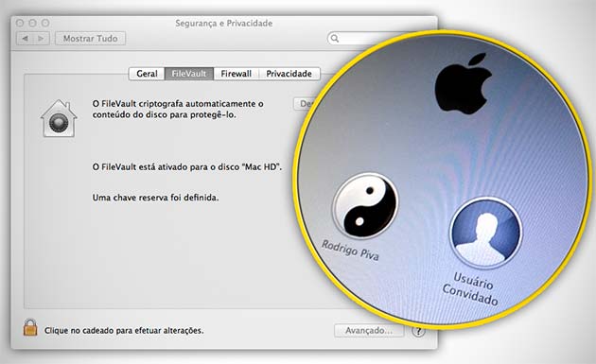Image resolution: width=596 pixels, height=364 pixels.
Task: Open the Firewall tab
Action: click(x=237, y=74)
